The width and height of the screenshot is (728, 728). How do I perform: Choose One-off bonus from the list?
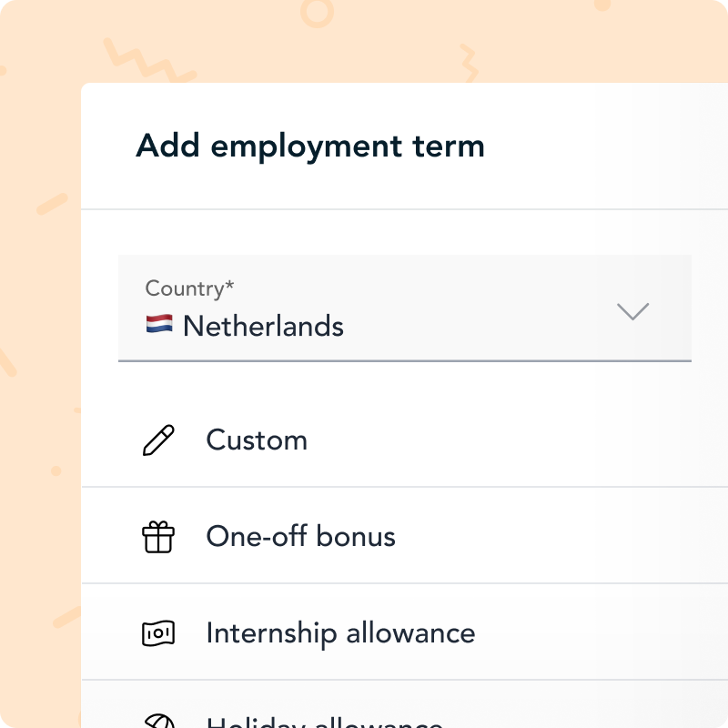click(x=300, y=536)
